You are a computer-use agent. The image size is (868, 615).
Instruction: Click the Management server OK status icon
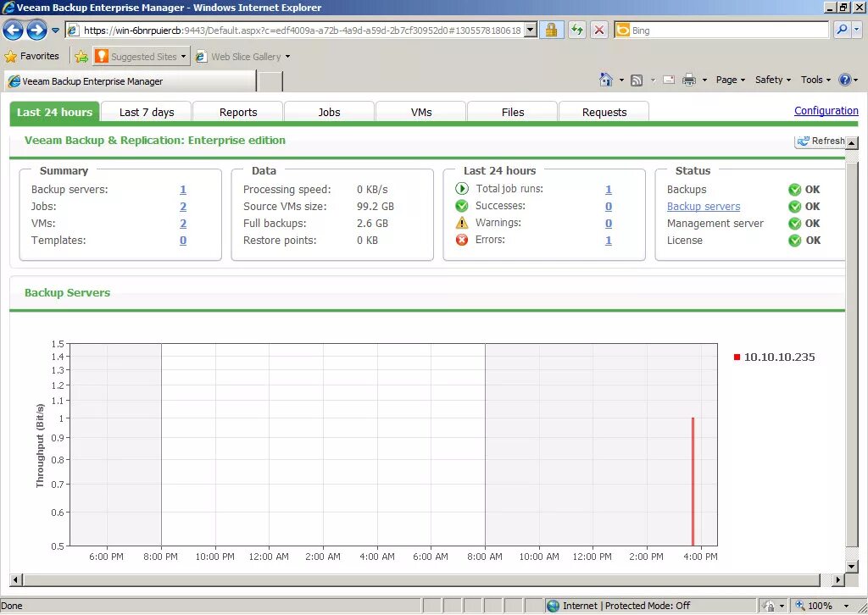(794, 224)
